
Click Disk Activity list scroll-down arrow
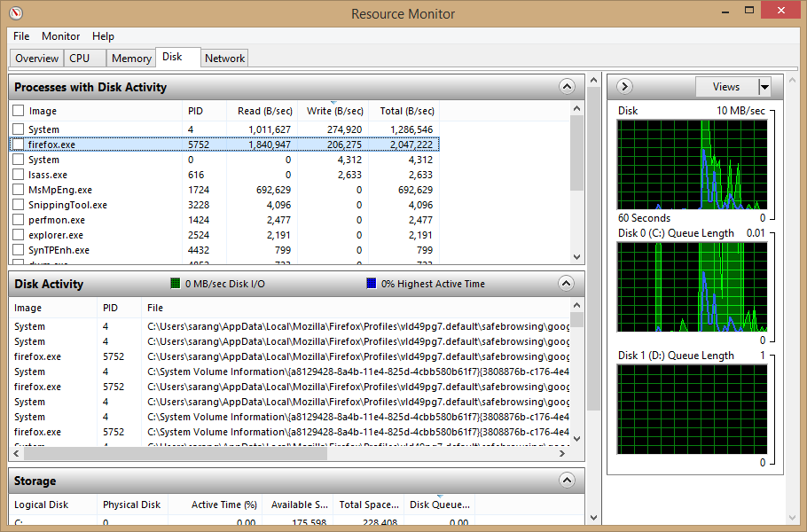576,439
